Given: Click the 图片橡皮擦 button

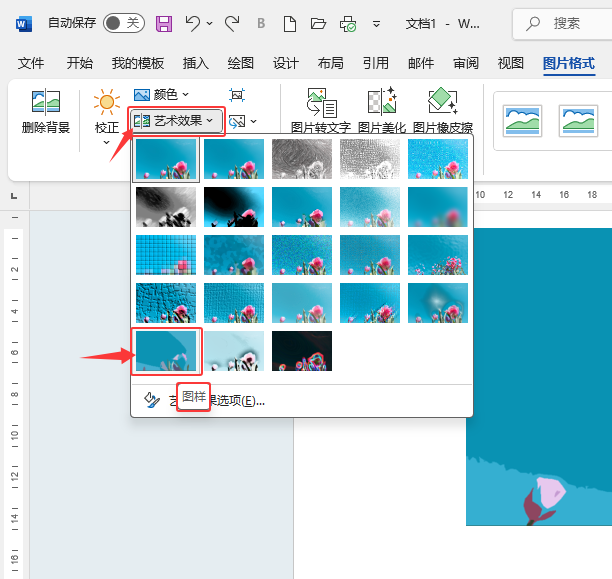Looking at the screenshot, I should 443,110.
